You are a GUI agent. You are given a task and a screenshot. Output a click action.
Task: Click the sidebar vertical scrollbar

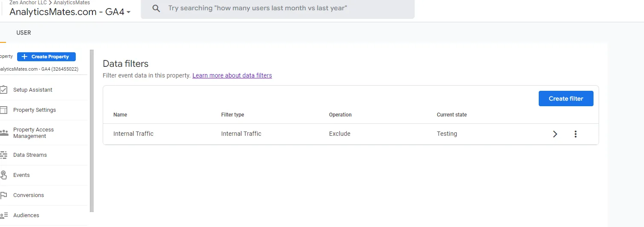point(92,131)
